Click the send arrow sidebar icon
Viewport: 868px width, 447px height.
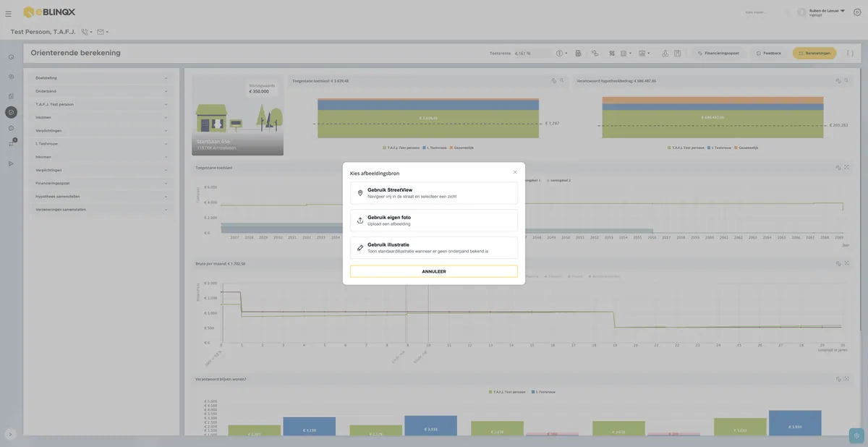coord(11,163)
